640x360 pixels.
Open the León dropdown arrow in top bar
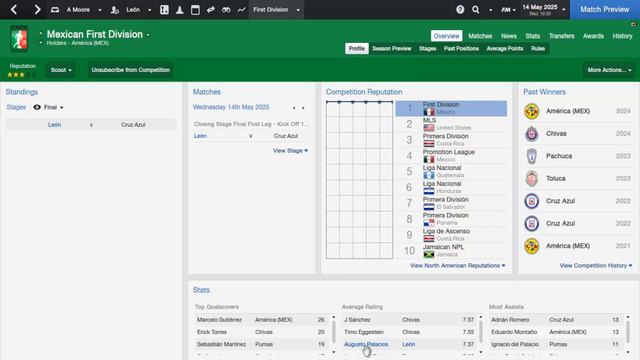[149, 10]
